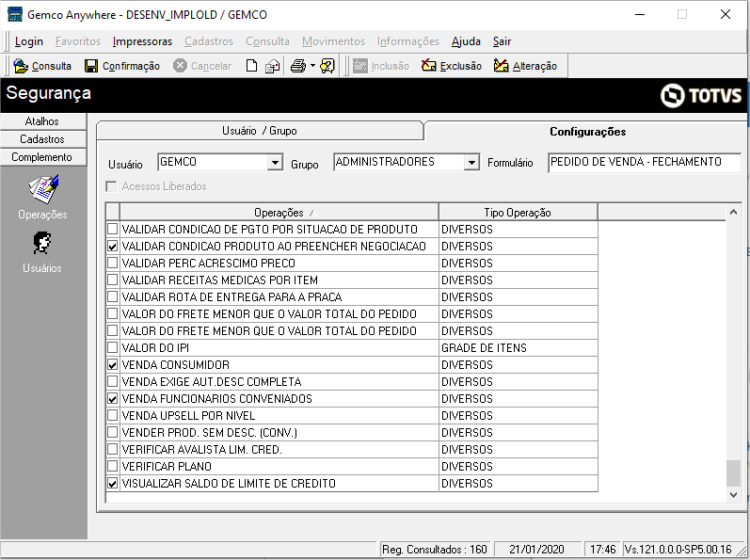This screenshot has width=750, height=560.
Task: Check the VENDA UPSELL POR NIVEL checkbox
Action: click(112, 416)
